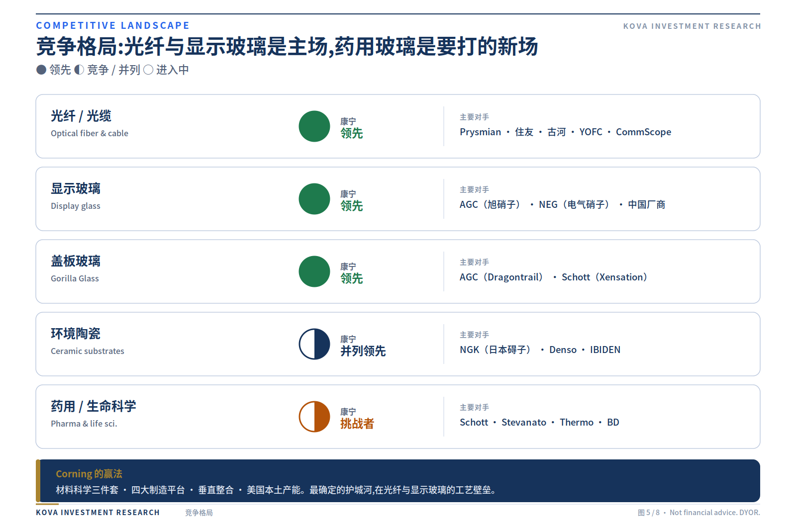Click the competitor name BD
Viewport: 796px width, 532px height.
613,422
